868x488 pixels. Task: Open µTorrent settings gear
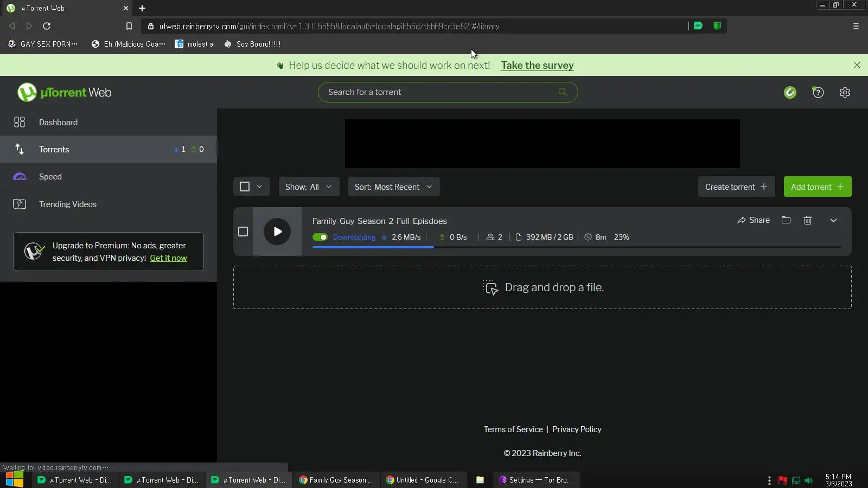(845, 92)
